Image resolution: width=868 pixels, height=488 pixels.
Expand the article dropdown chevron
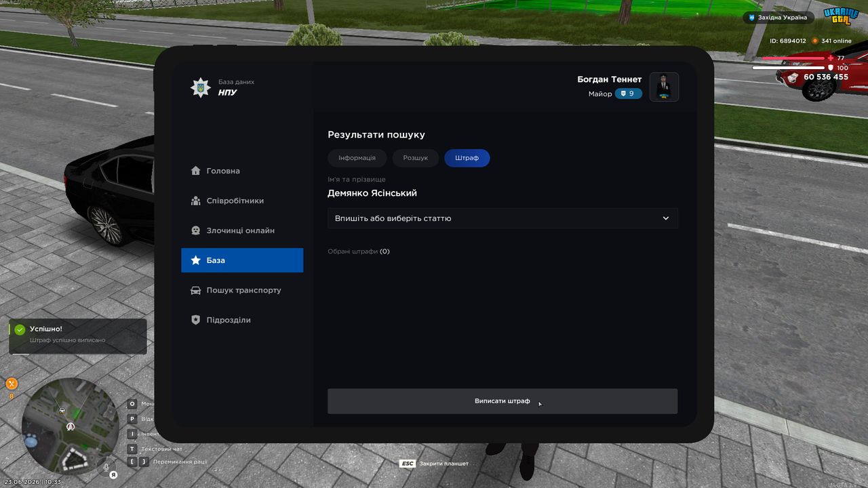click(666, 218)
